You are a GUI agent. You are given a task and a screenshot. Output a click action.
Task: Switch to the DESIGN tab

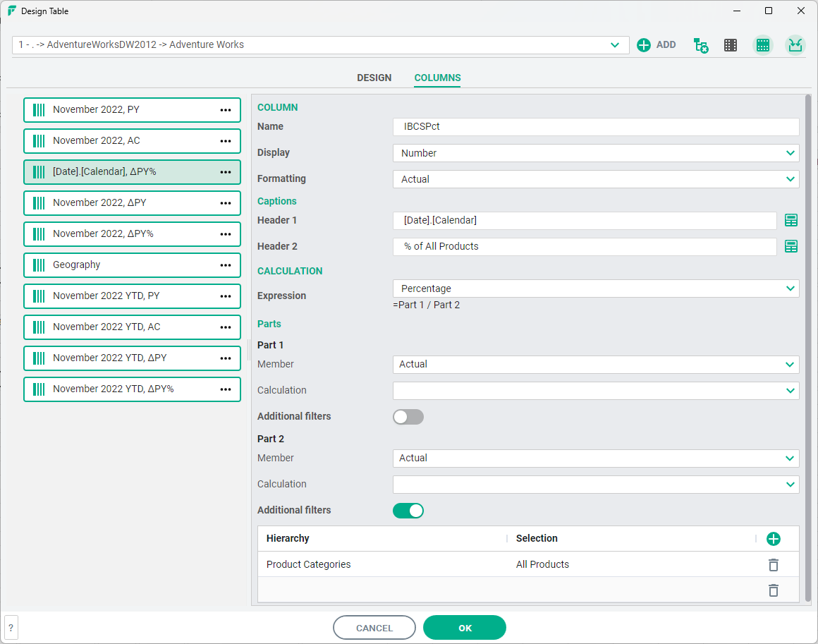(374, 78)
